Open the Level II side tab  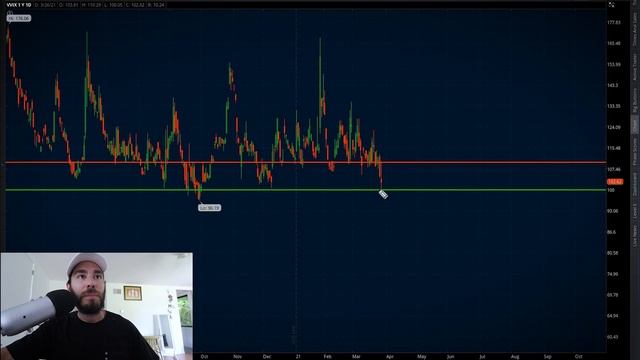635,210
